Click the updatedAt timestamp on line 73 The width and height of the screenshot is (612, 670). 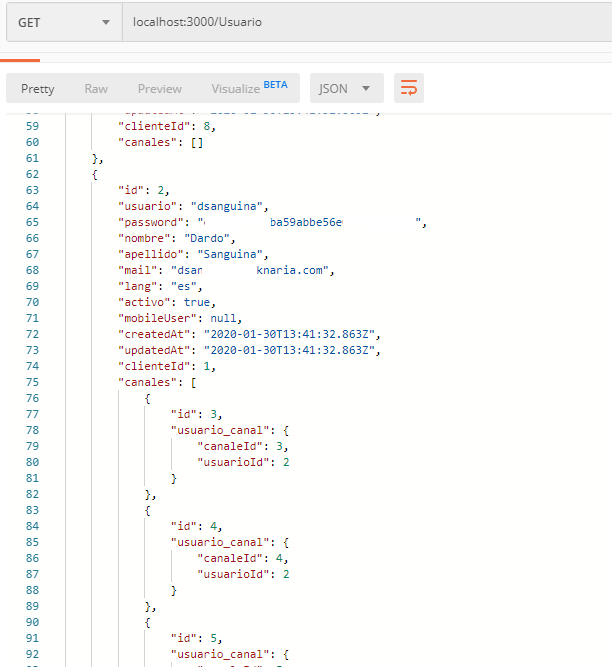click(291, 350)
